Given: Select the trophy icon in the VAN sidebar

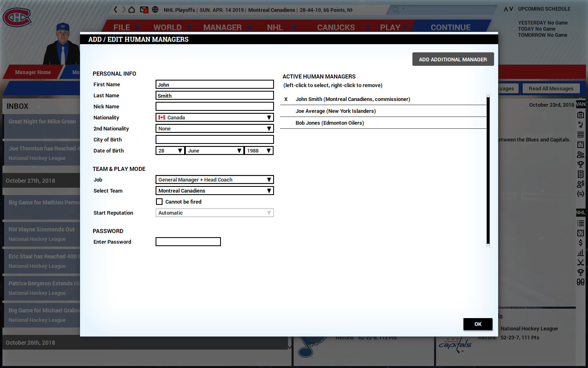Looking at the screenshot, I should pos(581,164).
